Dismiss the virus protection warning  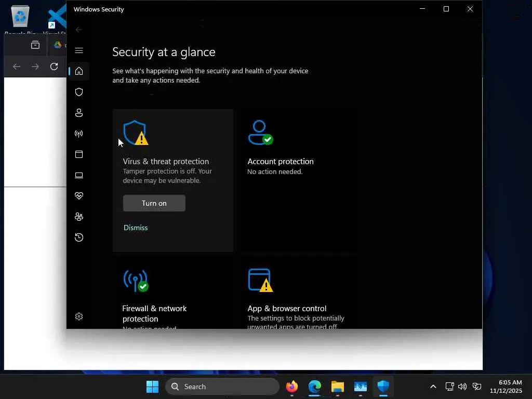(136, 228)
